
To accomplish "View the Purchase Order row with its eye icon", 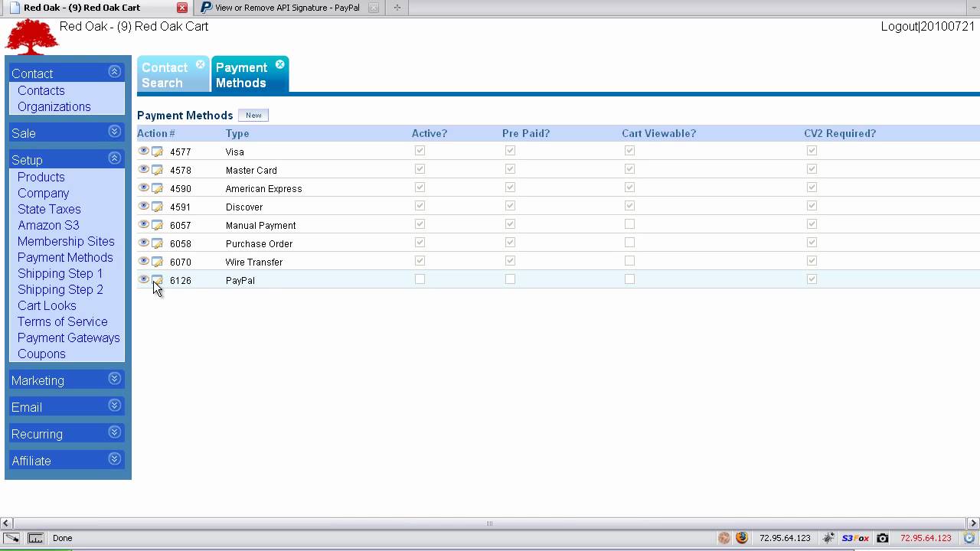I will [143, 243].
